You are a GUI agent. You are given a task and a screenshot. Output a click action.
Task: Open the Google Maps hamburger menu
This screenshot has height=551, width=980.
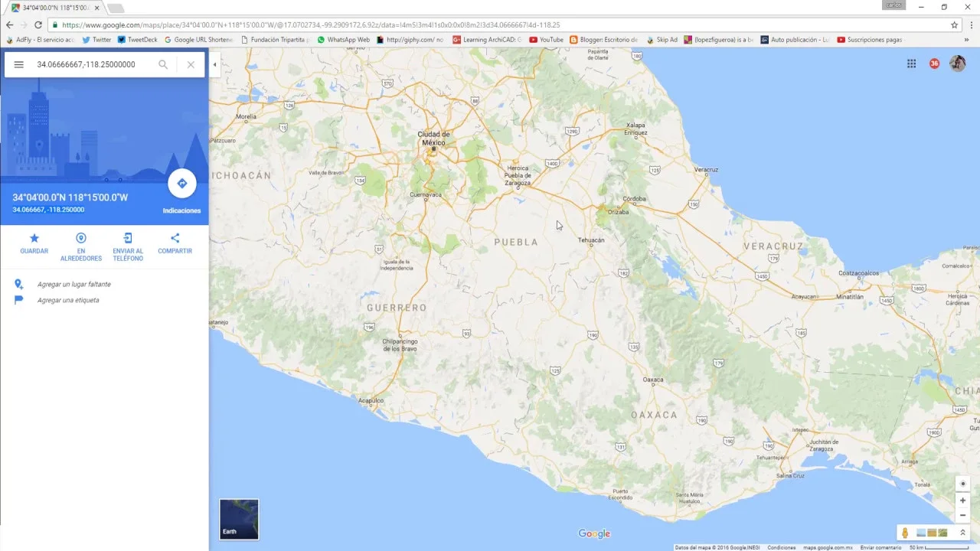point(19,65)
